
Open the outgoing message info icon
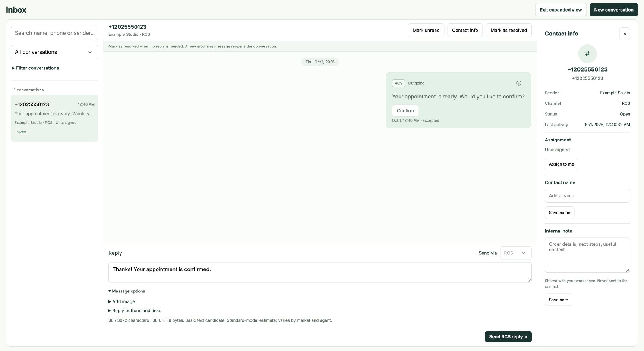pyautogui.click(x=518, y=83)
